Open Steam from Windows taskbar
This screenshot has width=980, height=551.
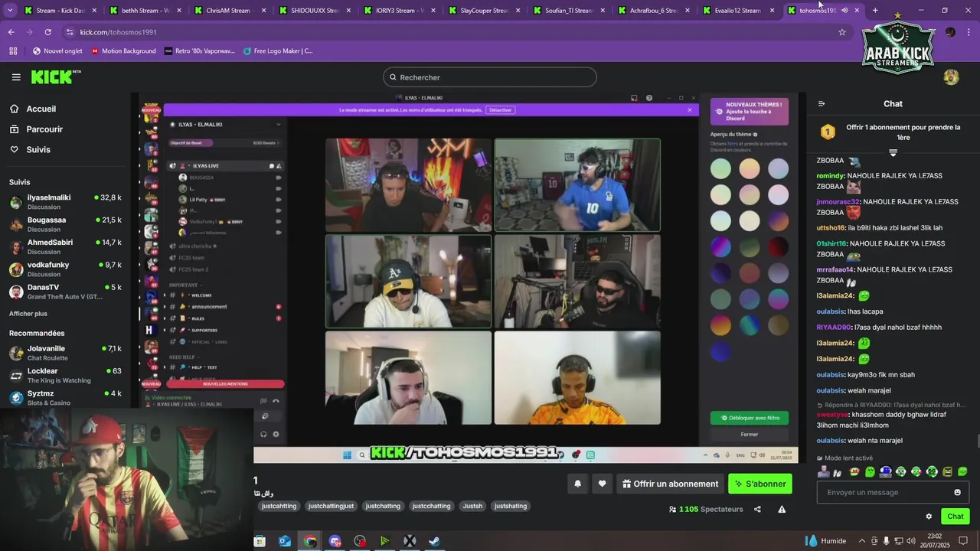[x=434, y=541]
